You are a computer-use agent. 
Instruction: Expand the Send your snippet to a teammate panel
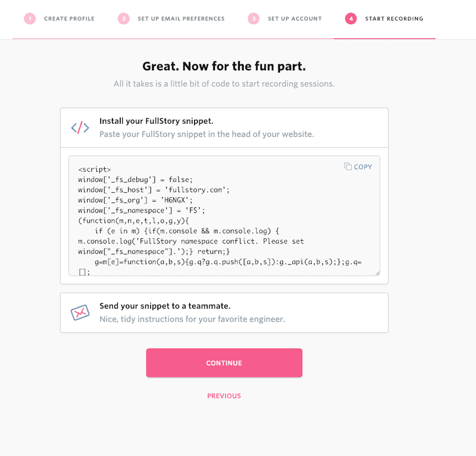point(224,313)
